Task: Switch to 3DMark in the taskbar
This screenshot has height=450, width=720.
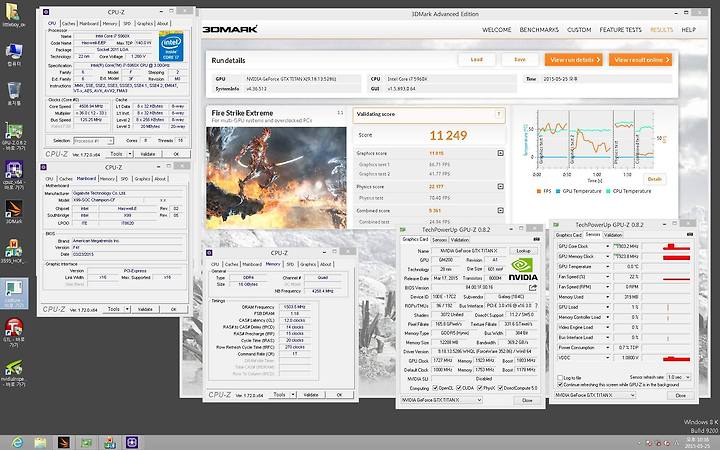Action: 63,442
